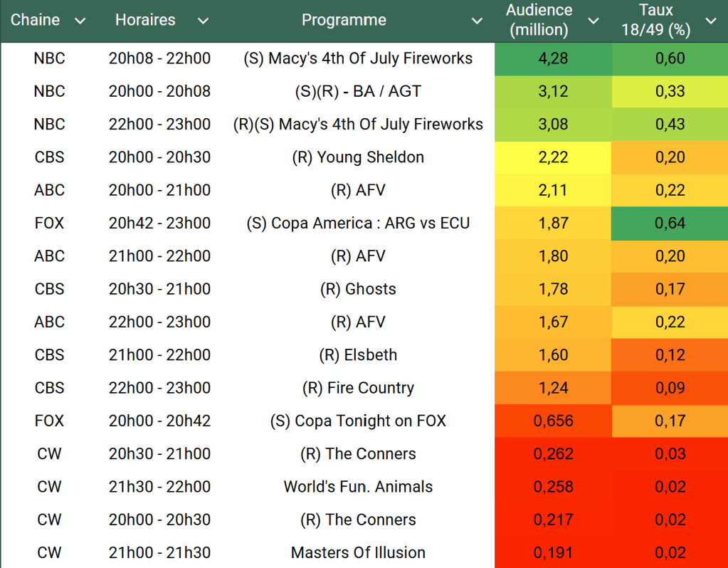Select the Copa America : ARG vs ECU row
Image resolution: width=728 pixels, height=568 pixels.
(358, 223)
